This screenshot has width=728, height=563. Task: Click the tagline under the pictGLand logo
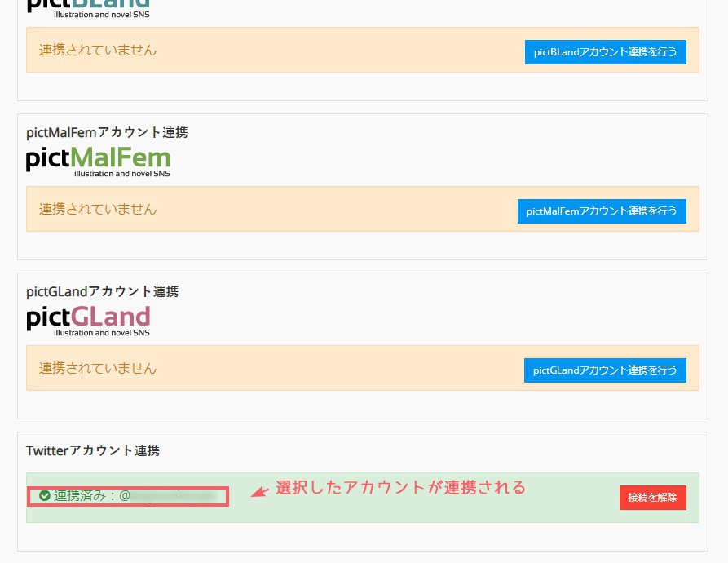[x=101, y=333]
